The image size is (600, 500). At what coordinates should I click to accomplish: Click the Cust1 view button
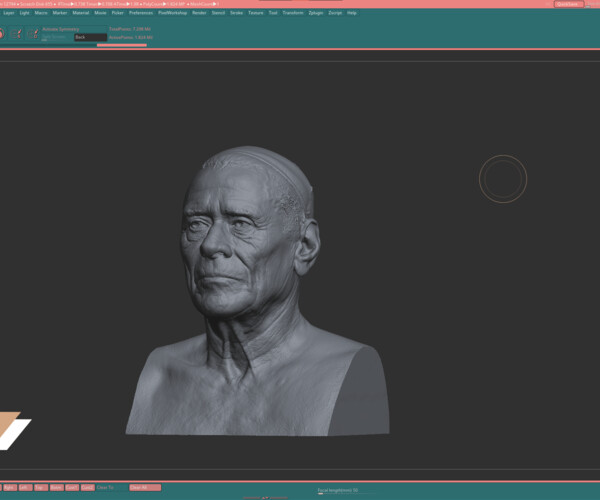tap(72, 487)
